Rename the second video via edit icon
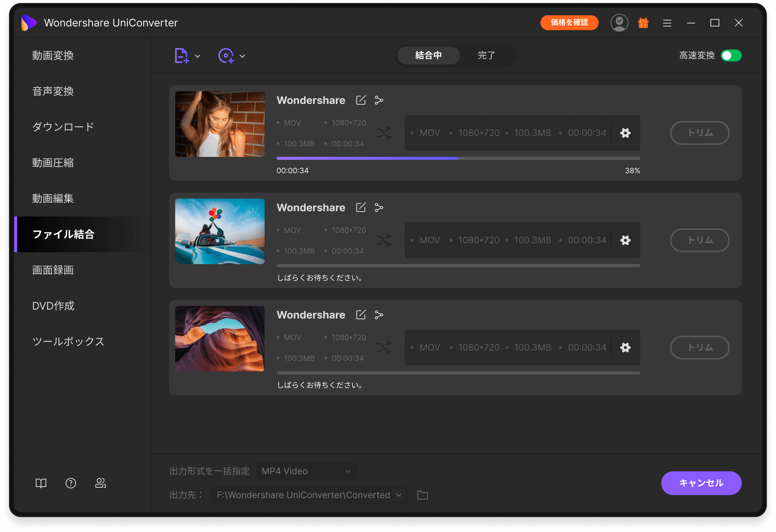 click(361, 208)
